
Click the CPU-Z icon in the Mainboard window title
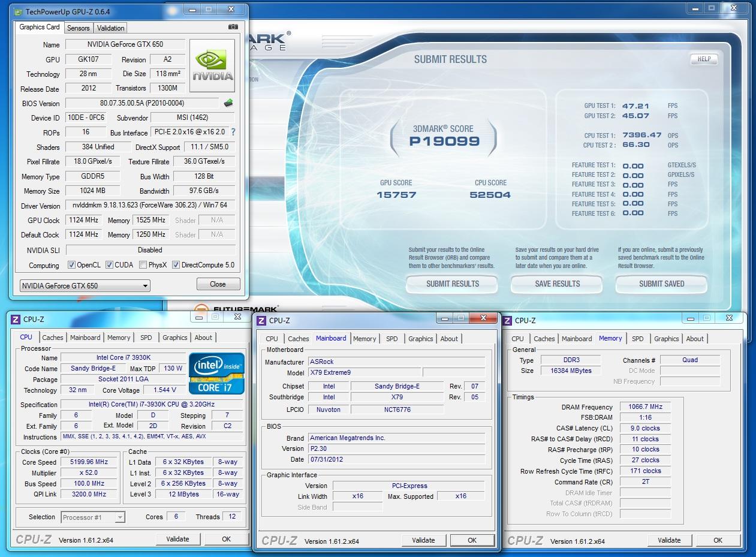[x=261, y=321]
